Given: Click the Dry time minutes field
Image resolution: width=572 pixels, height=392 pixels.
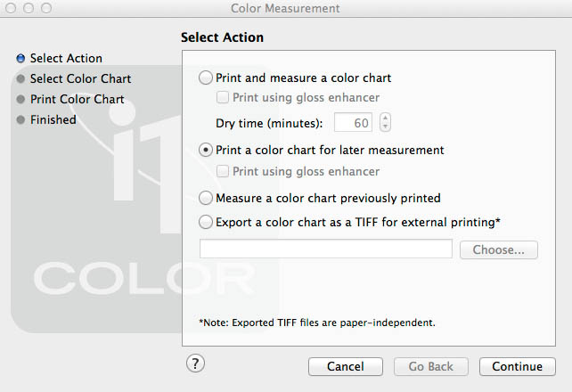Looking at the screenshot, I should [353, 123].
